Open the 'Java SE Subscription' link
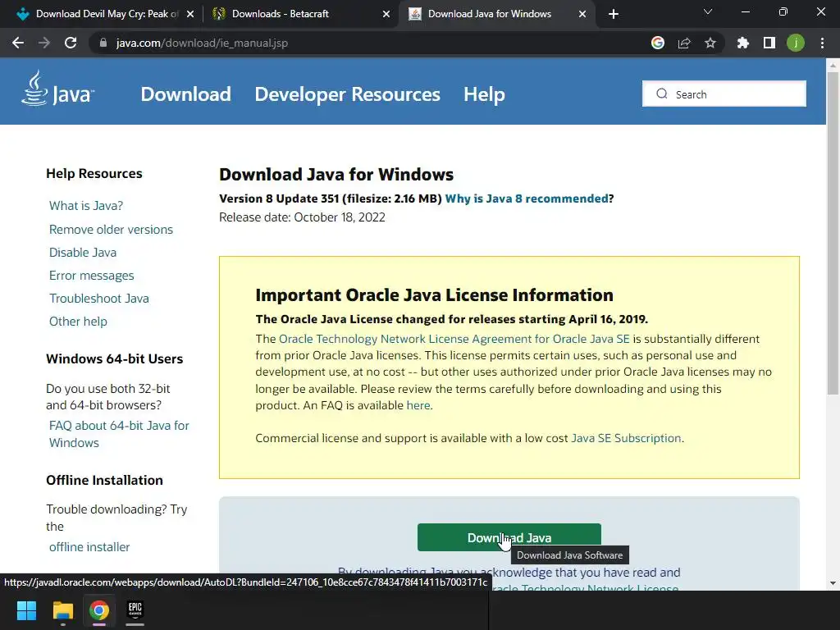840x630 pixels. coord(626,438)
